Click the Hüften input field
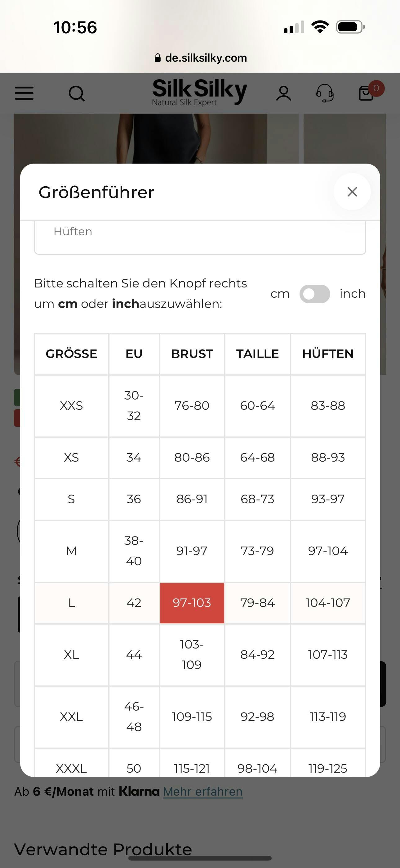400x868 pixels. 200,236
